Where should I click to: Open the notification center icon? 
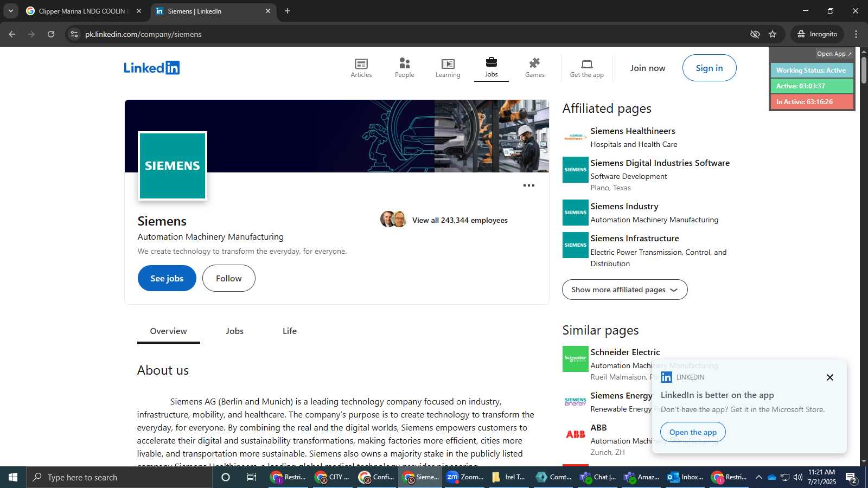tap(851, 477)
